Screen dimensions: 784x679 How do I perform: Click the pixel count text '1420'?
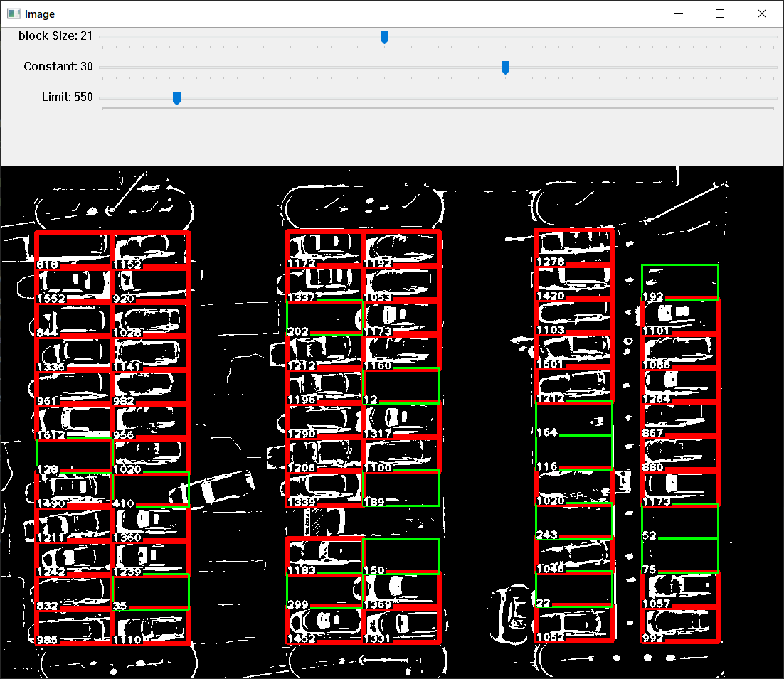pos(551,296)
